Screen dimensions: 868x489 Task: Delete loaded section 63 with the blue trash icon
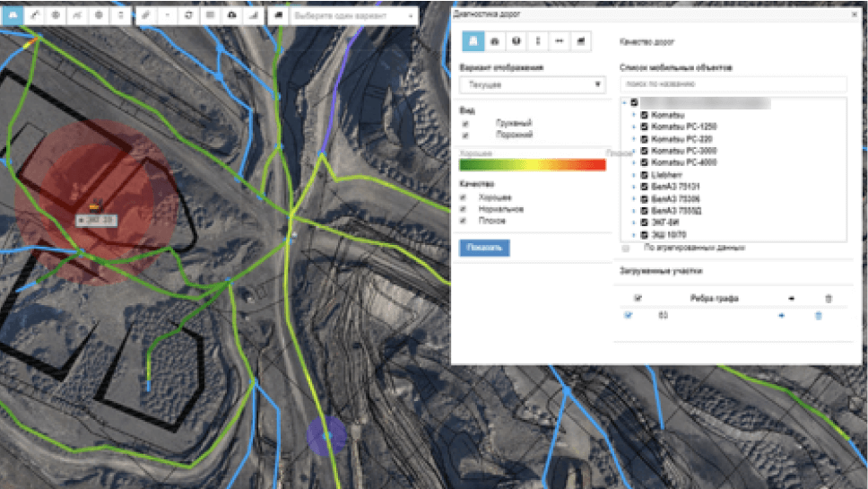coord(818,315)
